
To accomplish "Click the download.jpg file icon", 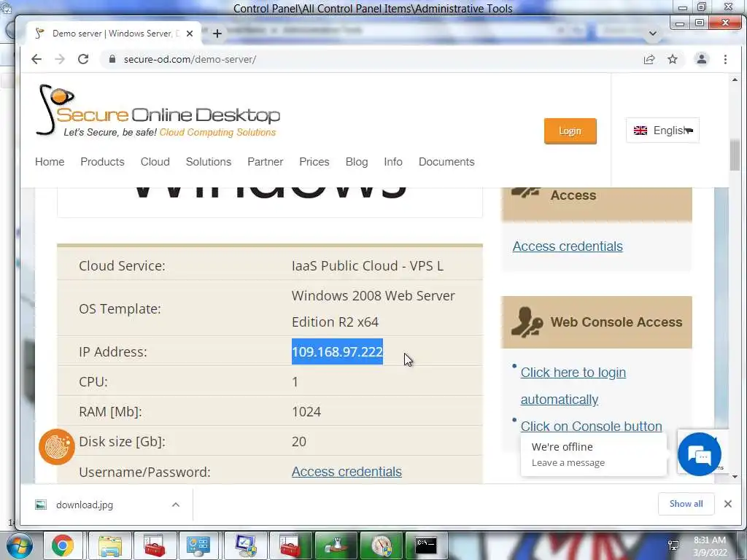I will [41, 505].
